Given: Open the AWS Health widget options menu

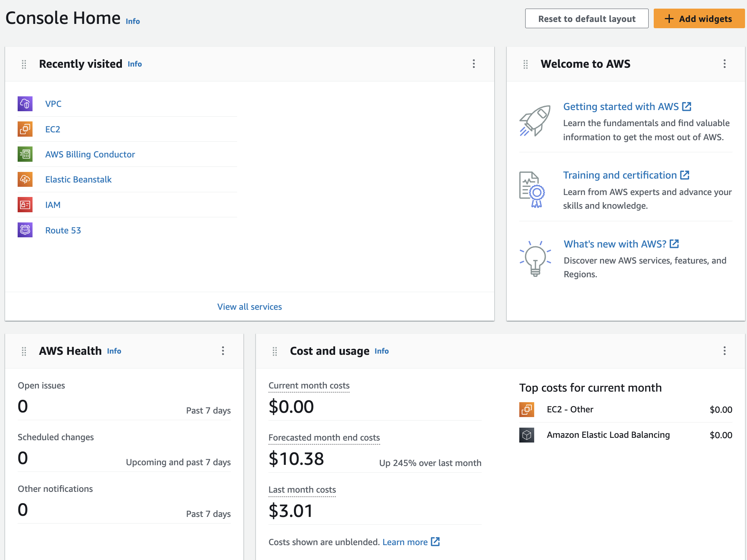Looking at the screenshot, I should tap(223, 351).
